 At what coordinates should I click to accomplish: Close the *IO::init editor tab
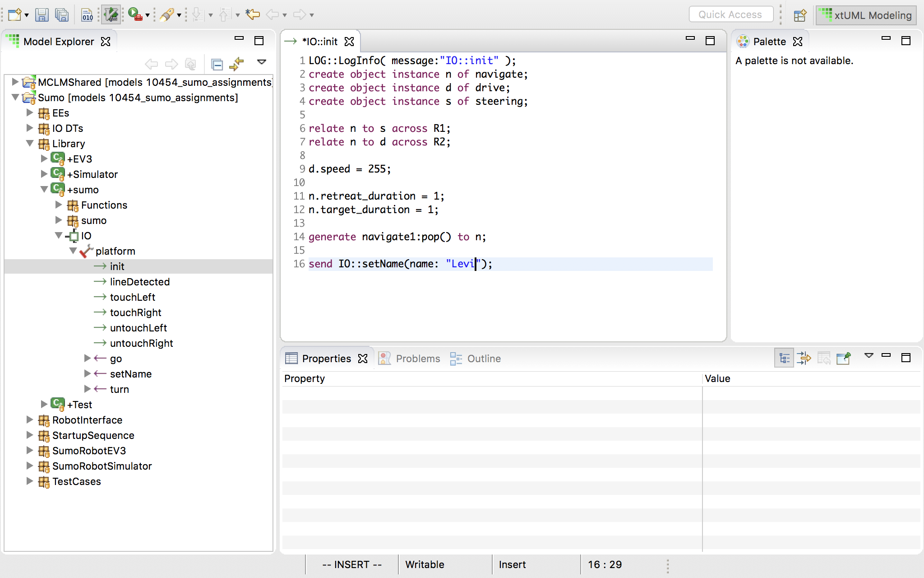pyautogui.click(x=349, y=42)
